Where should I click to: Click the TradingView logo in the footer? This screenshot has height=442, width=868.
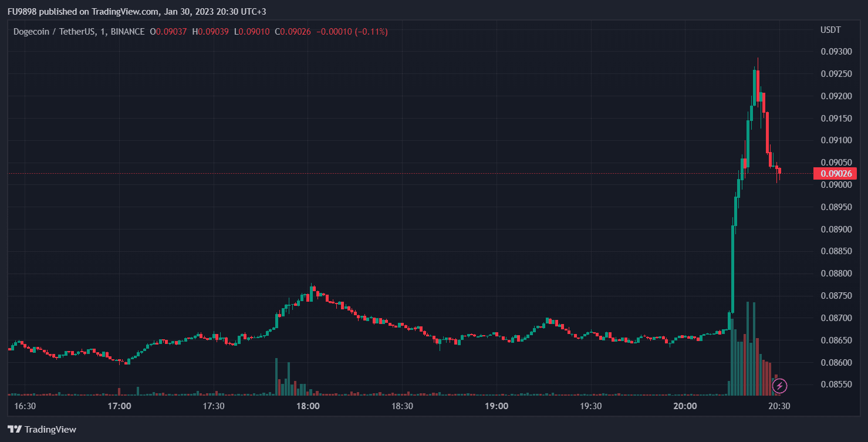pos(42,429)
